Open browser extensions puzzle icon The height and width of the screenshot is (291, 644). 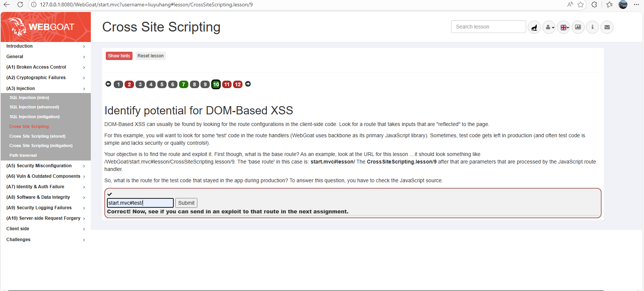(x=594, y=4)
